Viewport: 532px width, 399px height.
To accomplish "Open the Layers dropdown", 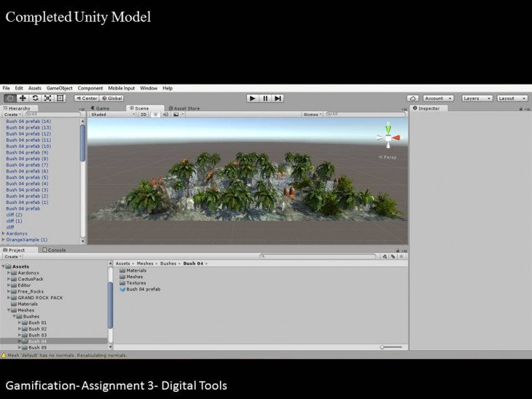I will 477,98.
